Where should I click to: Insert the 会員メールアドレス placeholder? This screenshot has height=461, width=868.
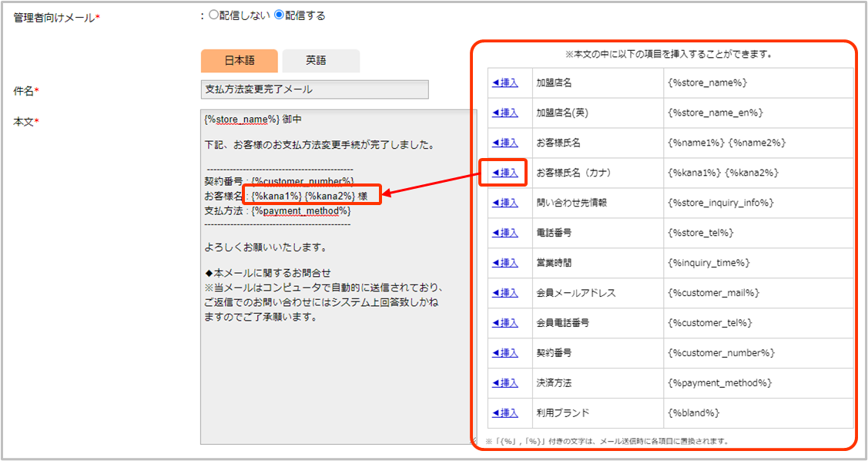505,293
